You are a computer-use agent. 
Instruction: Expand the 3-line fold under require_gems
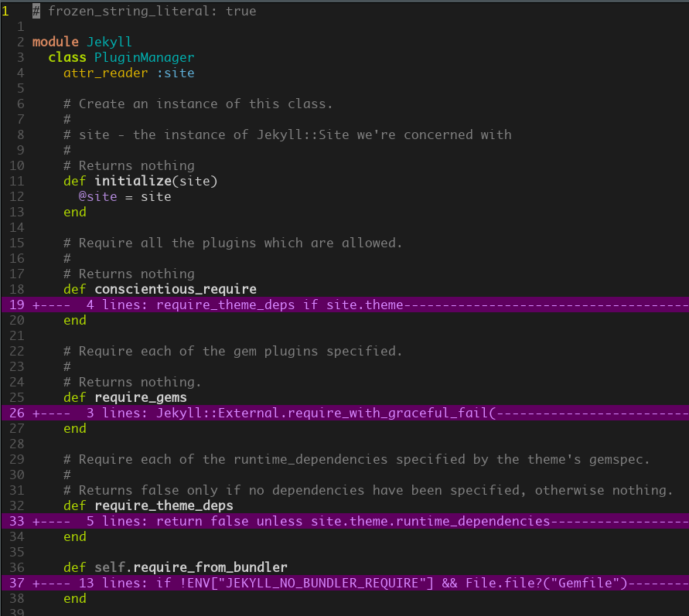tap(345, 413)
